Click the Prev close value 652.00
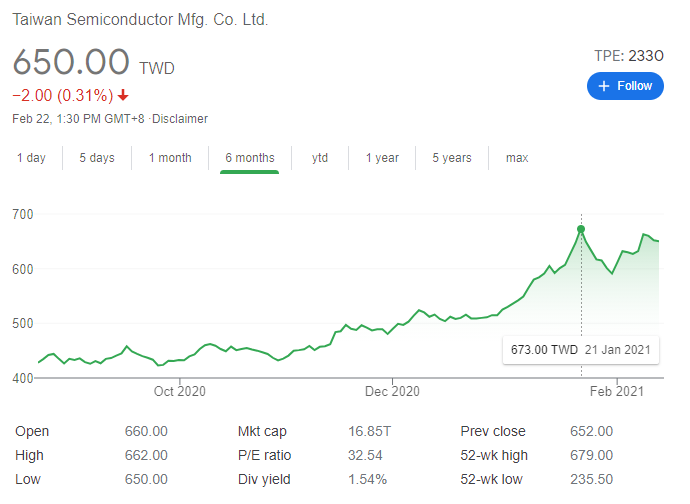690x504 pixels. point(591,431)
